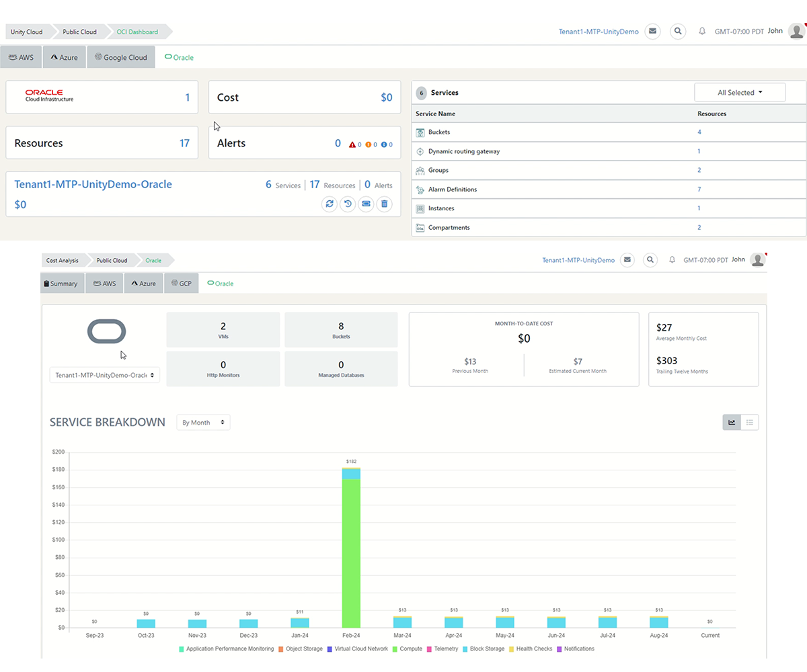Click the orange warning alert icon
Viewport: 807px width, 672px height.
[x=369, y=144]
